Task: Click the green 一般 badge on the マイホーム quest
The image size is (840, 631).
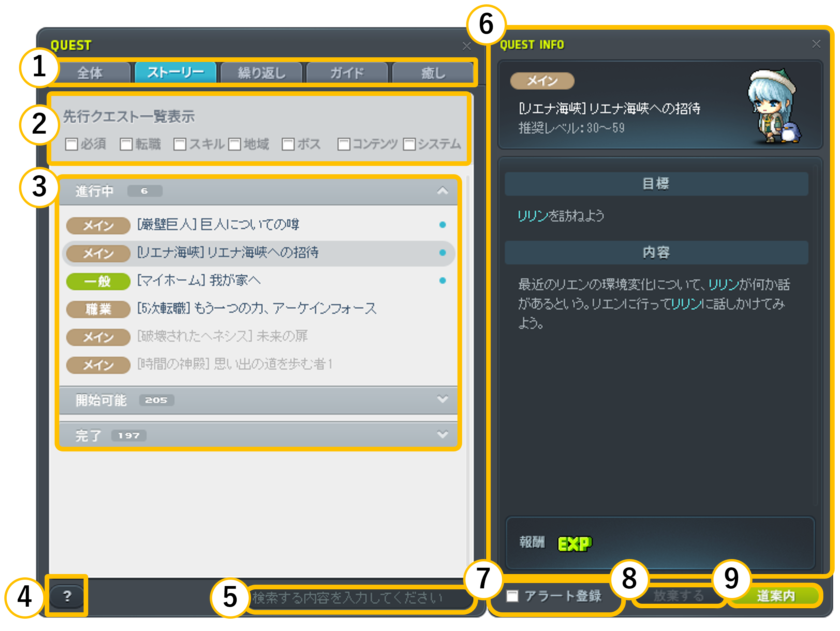Action: pyautogui.click(x=98, y=281)
